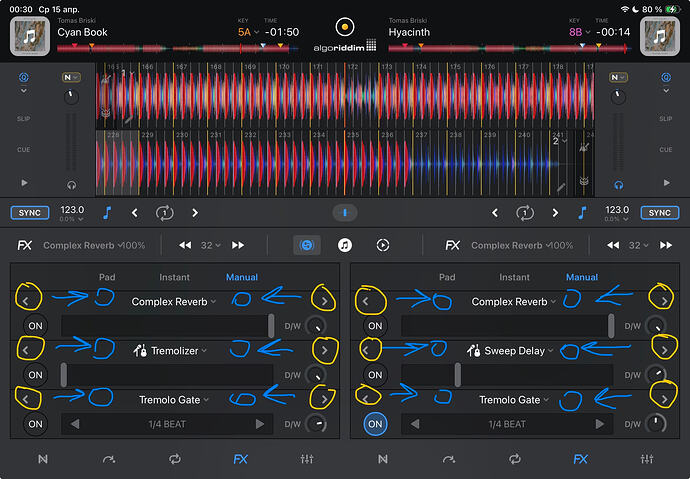Screen dimensions: 690x479
Task: Next effect arrow for left Complex Reverb
Action: point(324,301)
